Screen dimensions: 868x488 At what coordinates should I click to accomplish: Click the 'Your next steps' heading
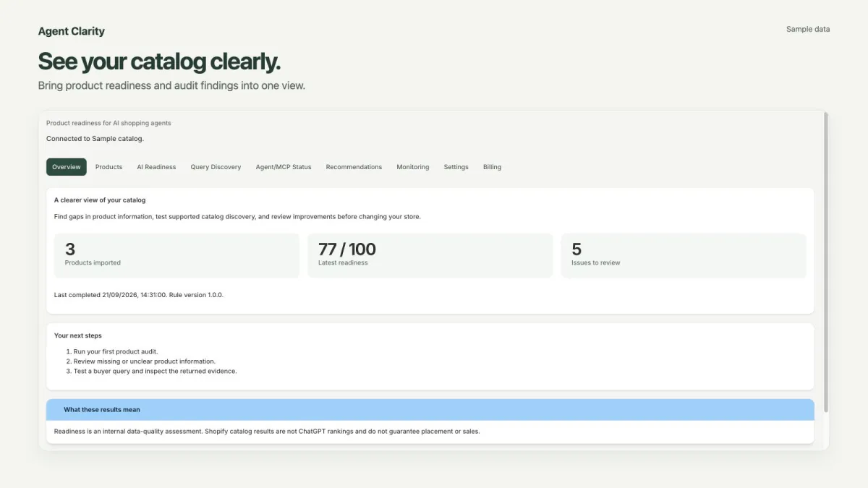[x=78, y=335]
